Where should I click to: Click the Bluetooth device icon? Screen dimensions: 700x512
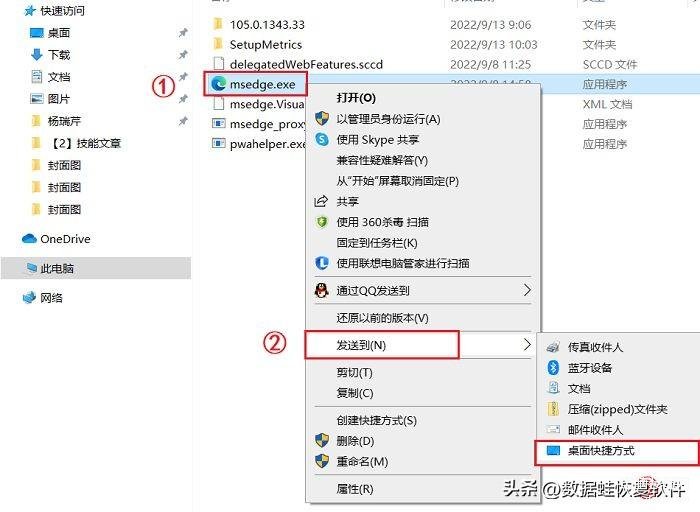point(553,367)
